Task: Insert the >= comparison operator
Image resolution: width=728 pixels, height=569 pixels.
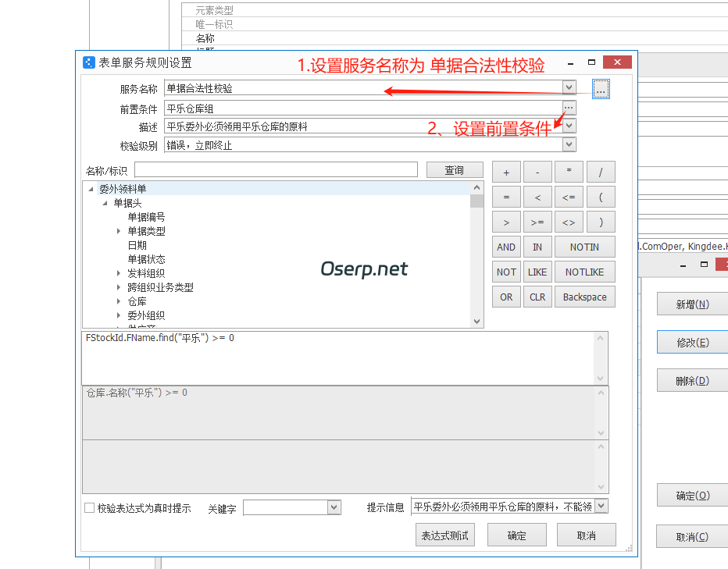Action: click(x=537, y=222)
